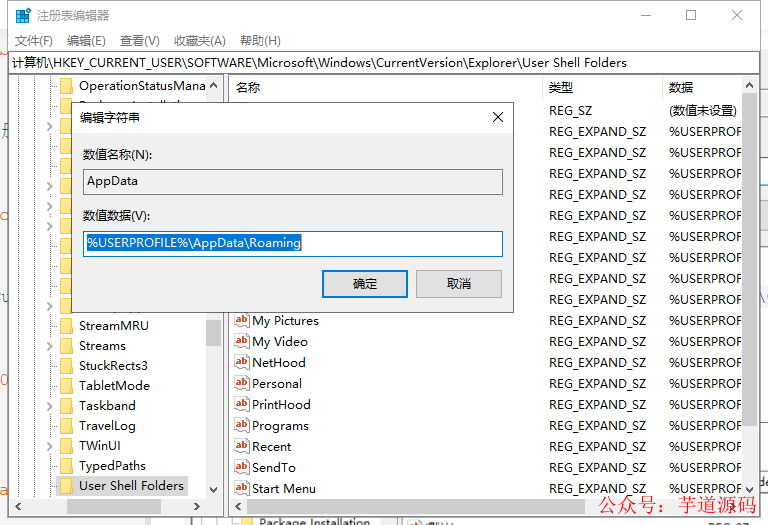768x525 pixels.
Task: Click the Registry Editor app icon in title bar
Action: pyautogui.click(x=23, y=16)
